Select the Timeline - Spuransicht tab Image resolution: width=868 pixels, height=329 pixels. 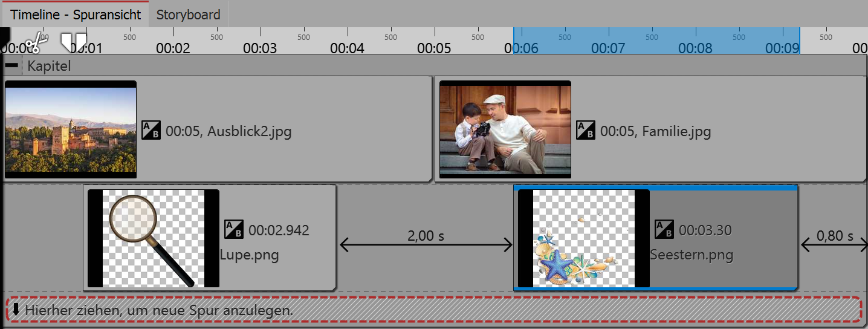[76, 15]
